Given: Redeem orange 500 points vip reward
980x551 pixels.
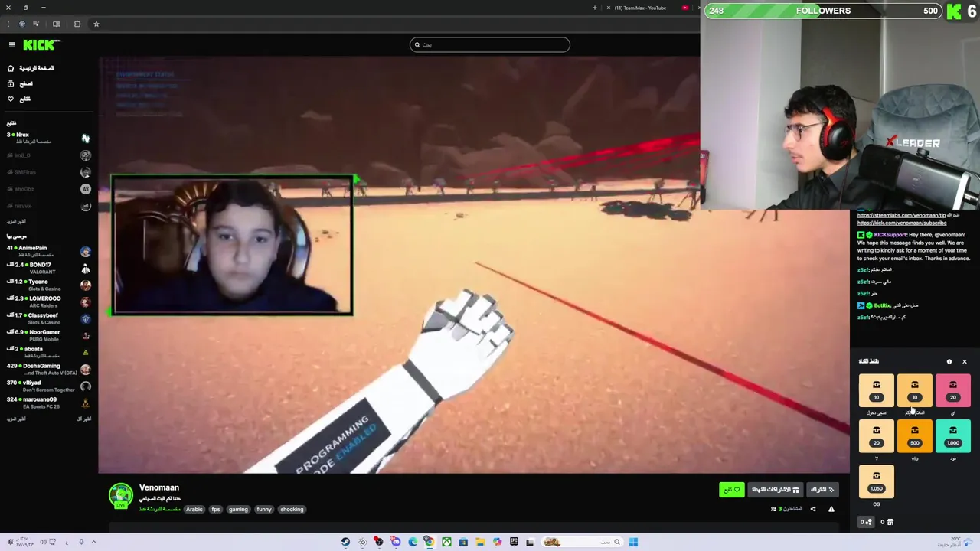Looking at the screenshot, I should [x=915, y=436].
